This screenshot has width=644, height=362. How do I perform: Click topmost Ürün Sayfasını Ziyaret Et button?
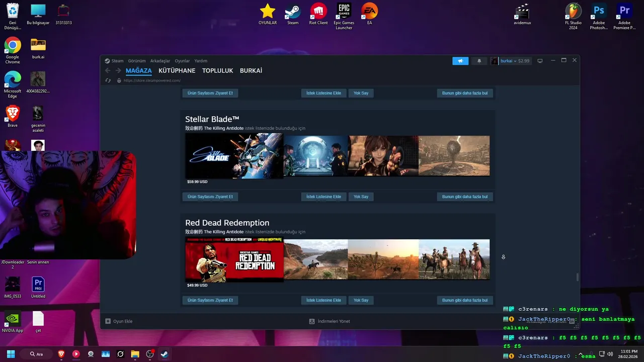[210, 93]
